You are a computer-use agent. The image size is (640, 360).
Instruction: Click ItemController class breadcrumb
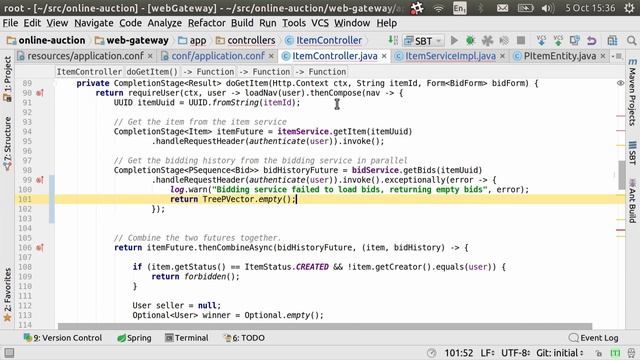pyautogui.click(x=323, y=40)
